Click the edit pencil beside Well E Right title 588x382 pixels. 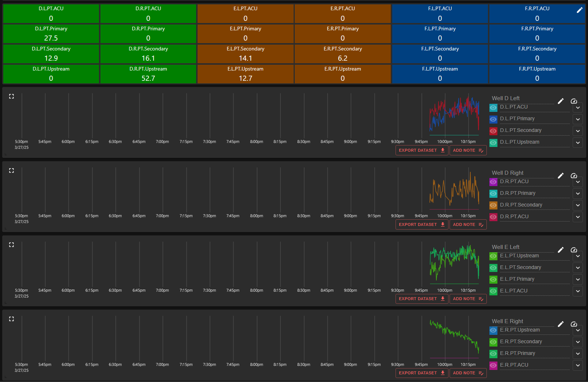tap(561, 324)
